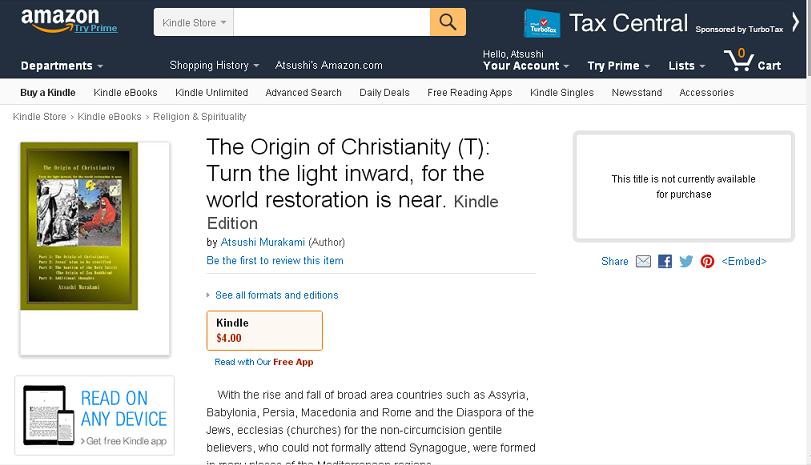Click the TurboTax Tax Central logo

pyautogui.click(x=542, y=23)
